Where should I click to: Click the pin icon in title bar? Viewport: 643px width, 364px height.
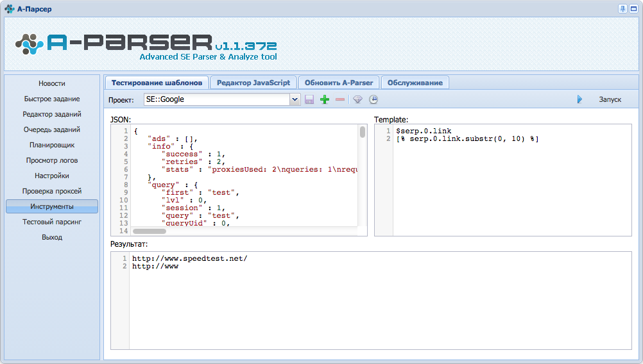[622, 8]
